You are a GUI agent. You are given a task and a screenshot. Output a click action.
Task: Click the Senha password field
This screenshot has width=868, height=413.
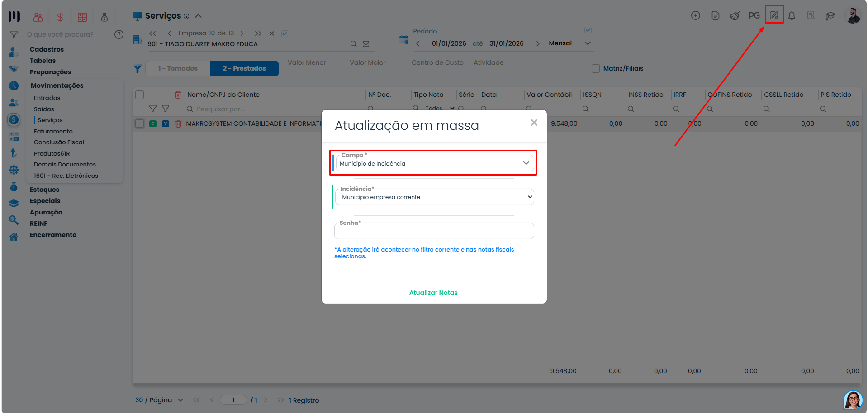[434, 231]
